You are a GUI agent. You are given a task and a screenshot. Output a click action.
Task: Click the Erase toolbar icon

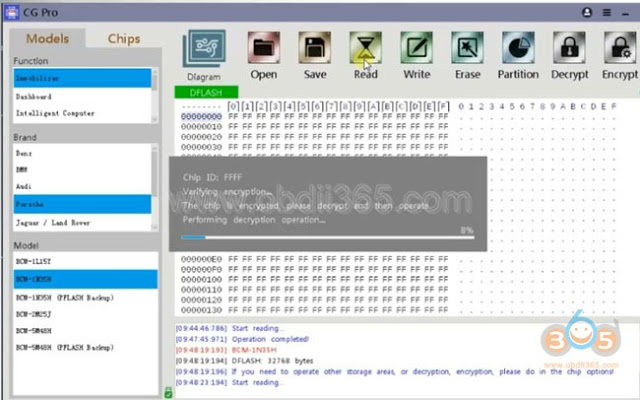467,48
